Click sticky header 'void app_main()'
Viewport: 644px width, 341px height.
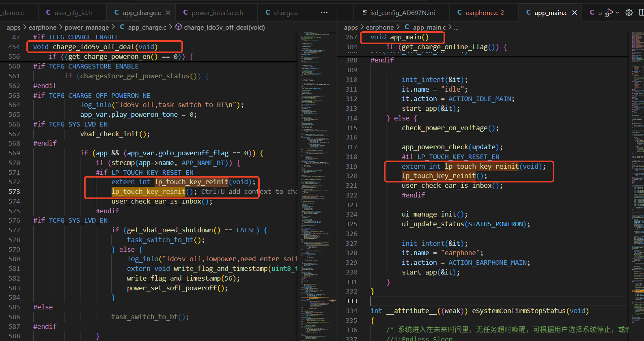coord(399,37)
